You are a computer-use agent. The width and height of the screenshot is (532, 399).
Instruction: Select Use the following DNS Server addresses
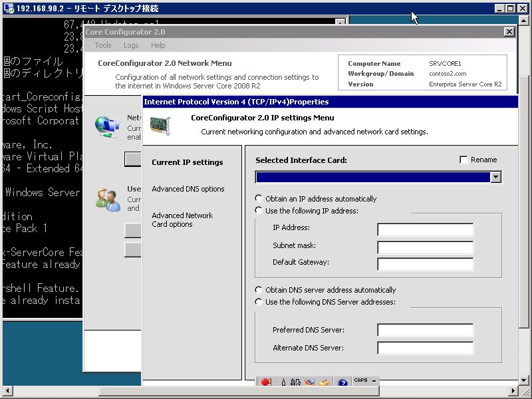(259, 301)
